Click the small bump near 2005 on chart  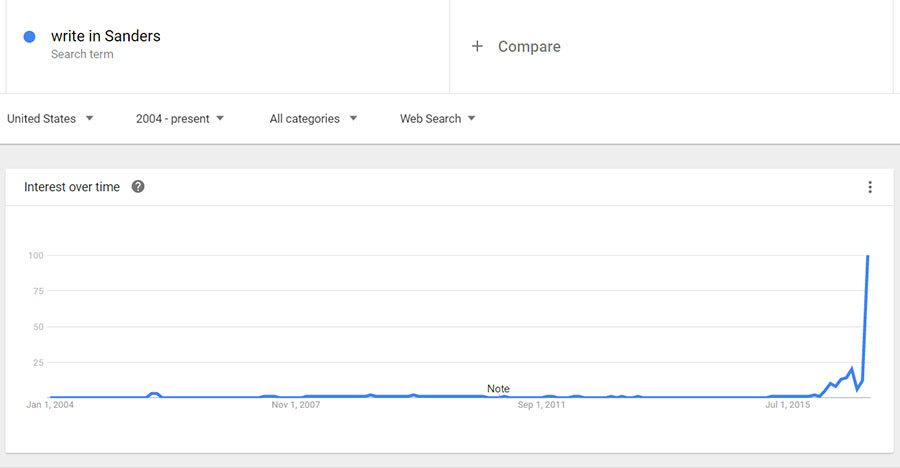tap(154, 394)
